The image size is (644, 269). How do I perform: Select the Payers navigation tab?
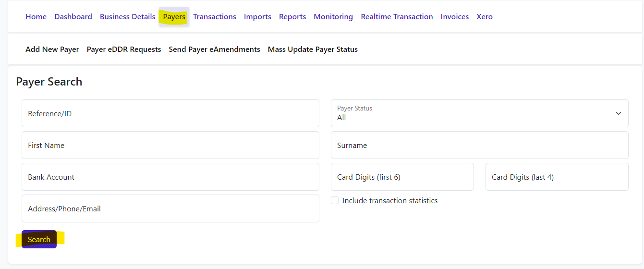pyautogui.click(x=174, y=17)
